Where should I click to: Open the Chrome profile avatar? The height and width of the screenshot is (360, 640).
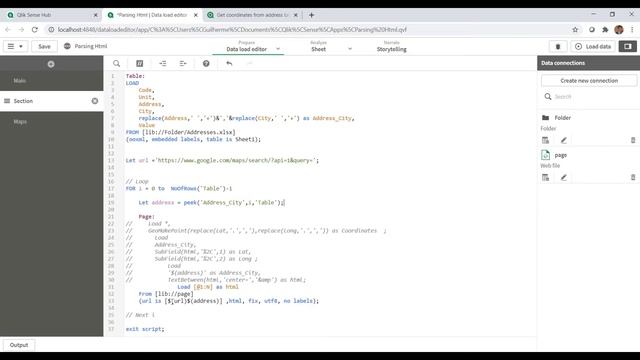pyautogui.click(x=619, y=29)
